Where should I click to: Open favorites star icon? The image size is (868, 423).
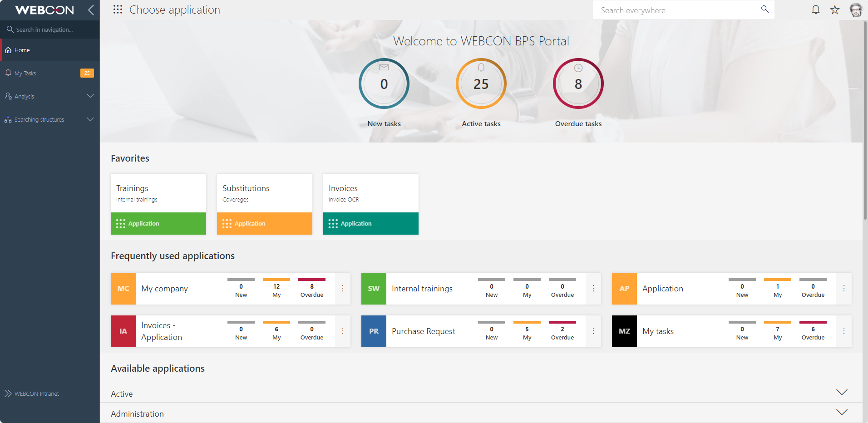click(835, 10)
